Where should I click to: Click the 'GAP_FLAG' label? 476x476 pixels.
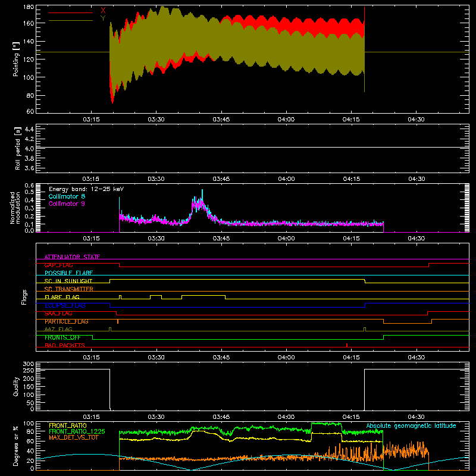click(59, 265)
